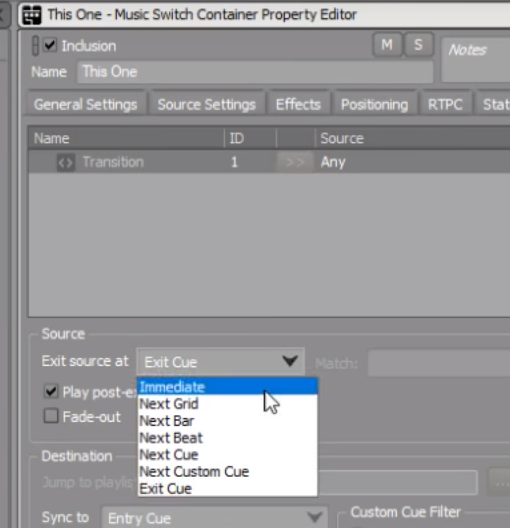Toggle the Inclusion checkbox
510x528 pixels.
click(50, 45)
